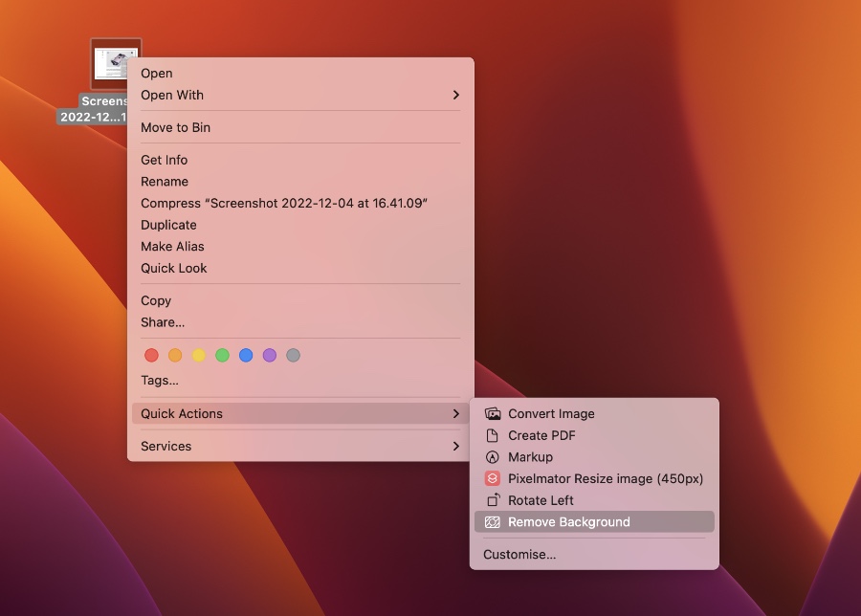The height and width of the screenshot is (616, 861).
Task: Expand the Open With submenu
Action: 172,95
